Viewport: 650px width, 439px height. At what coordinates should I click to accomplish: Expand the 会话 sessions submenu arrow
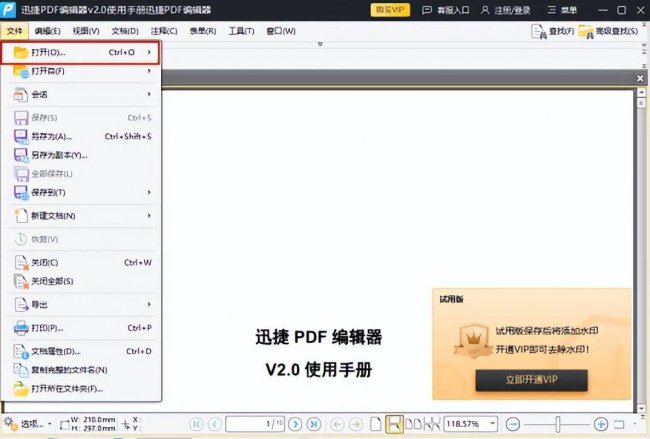click(x=149, y=94)
